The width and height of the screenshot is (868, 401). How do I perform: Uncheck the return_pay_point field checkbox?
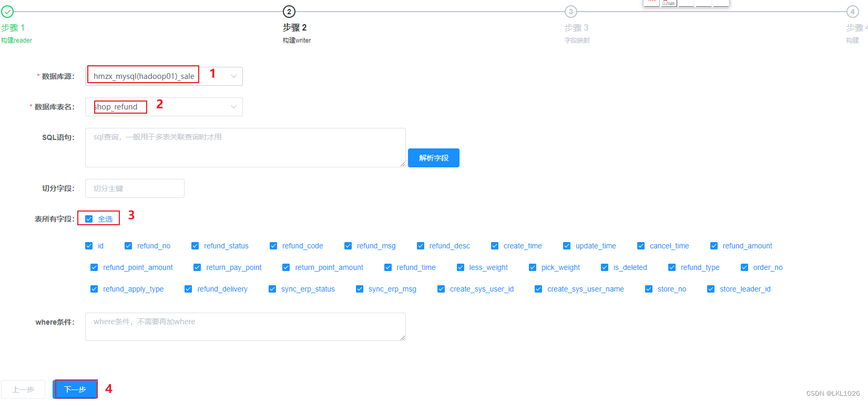pos(197,267)
